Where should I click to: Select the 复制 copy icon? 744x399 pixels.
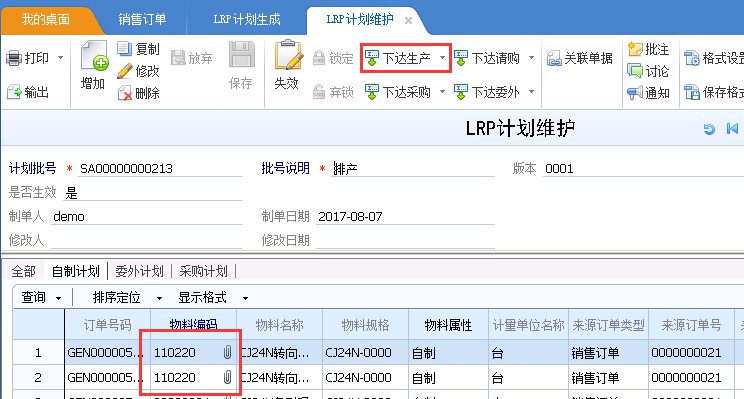click(124, 48)
